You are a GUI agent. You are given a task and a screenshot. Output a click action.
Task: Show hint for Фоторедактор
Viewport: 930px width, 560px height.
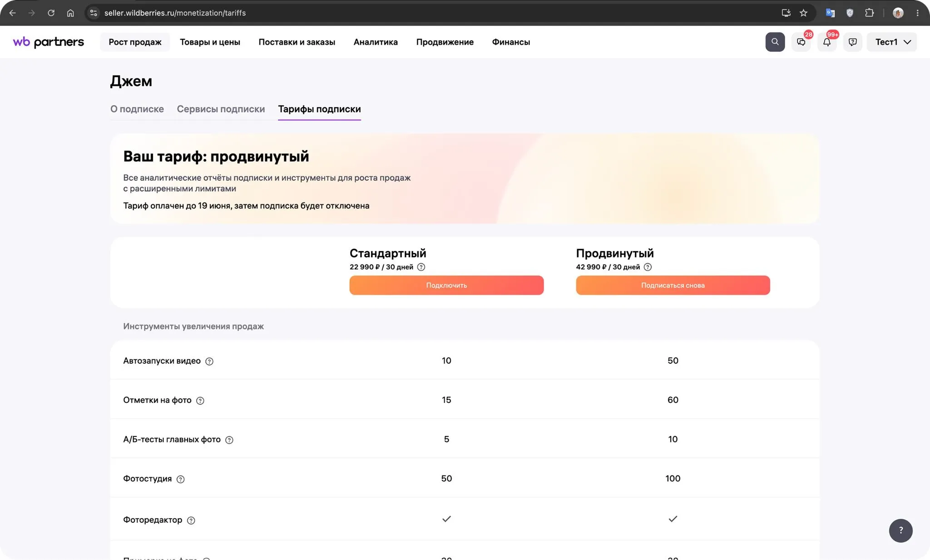tap(191, 520)
